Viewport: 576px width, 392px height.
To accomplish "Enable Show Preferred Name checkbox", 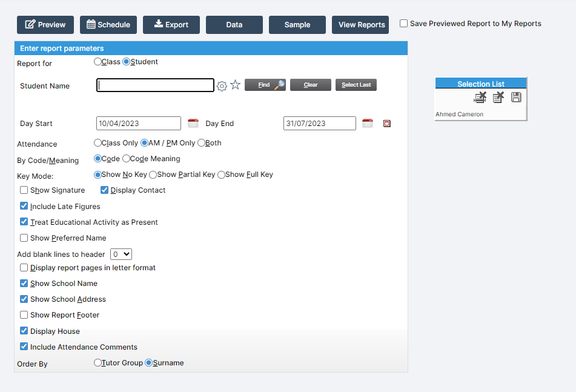I will pos(24,238).
